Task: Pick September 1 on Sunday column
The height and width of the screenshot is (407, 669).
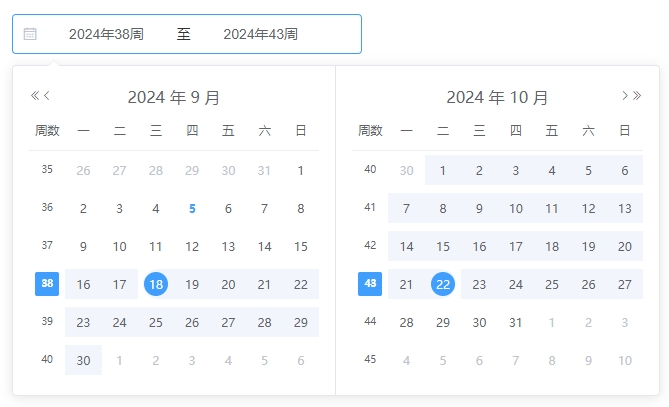Action: [x=301, y=171]
